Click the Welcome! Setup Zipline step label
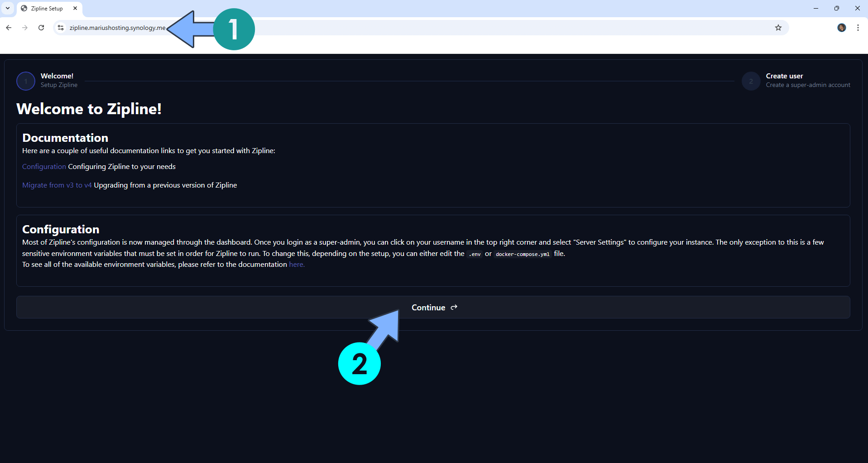 click(59, 80)
